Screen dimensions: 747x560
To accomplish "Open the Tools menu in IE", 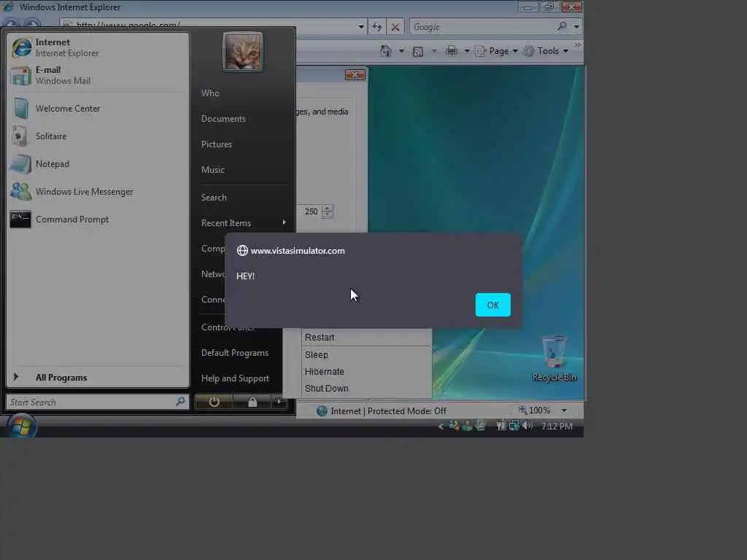I will (546, 51).
